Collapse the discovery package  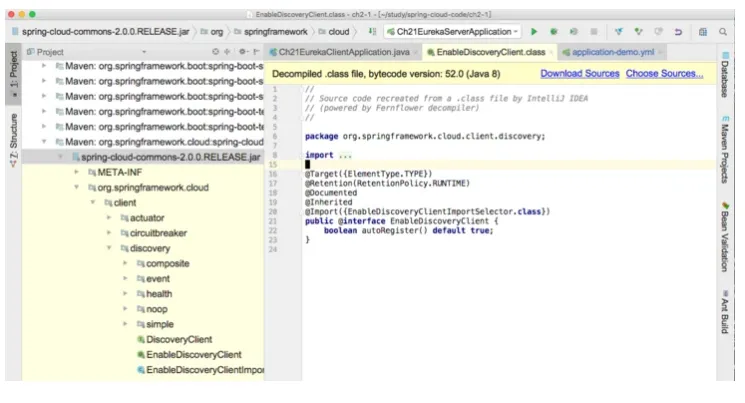coord(109,248)
